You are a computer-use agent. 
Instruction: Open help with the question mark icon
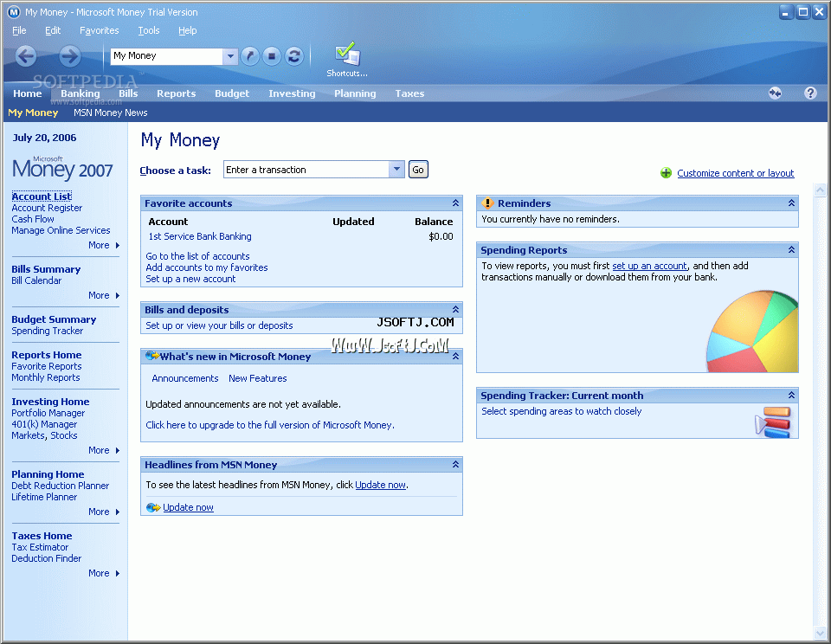pyautogui.click(x=810, y=93)
